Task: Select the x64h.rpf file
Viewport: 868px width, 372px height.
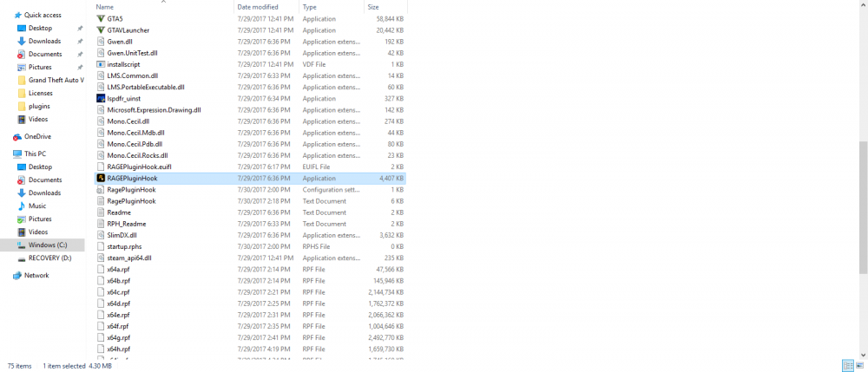Action: point(118,349)
